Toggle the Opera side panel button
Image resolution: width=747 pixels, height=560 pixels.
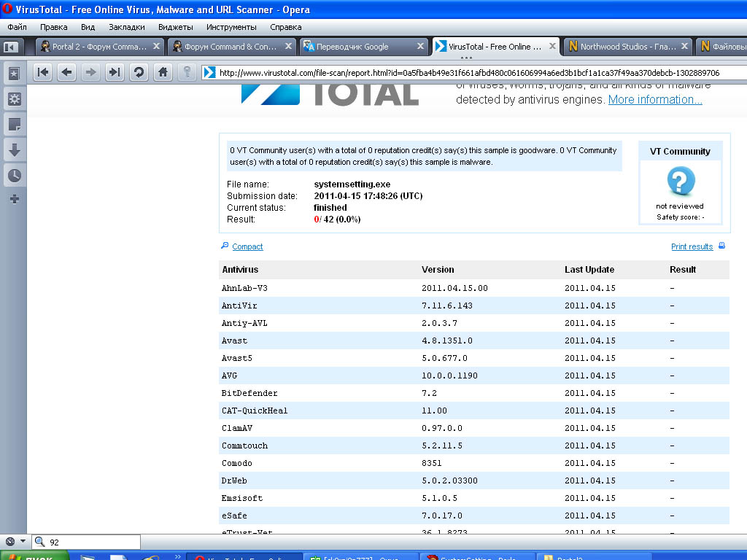(x=10, y=47)
